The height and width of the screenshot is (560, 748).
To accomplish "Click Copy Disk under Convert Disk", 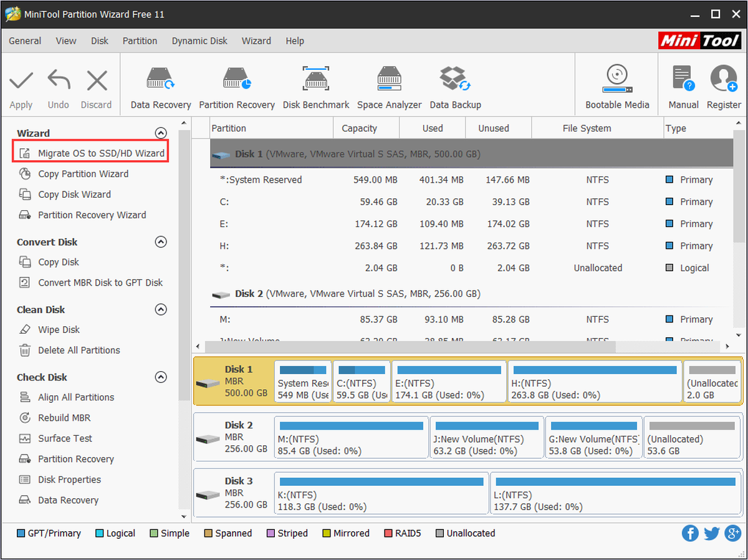I will 59,262.
